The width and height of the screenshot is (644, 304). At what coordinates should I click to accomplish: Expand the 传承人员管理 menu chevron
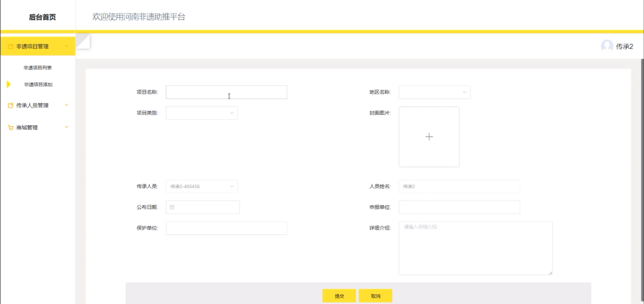[66, 105]
